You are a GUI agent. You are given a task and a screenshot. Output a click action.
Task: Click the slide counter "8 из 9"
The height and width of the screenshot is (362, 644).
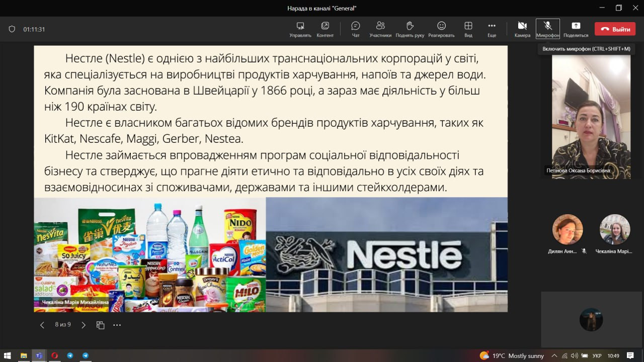click(63, 325)
